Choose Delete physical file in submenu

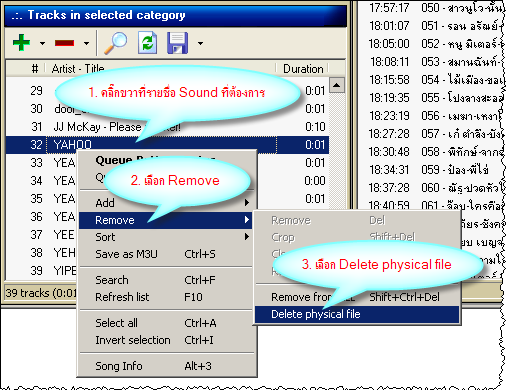pos(357,314)
